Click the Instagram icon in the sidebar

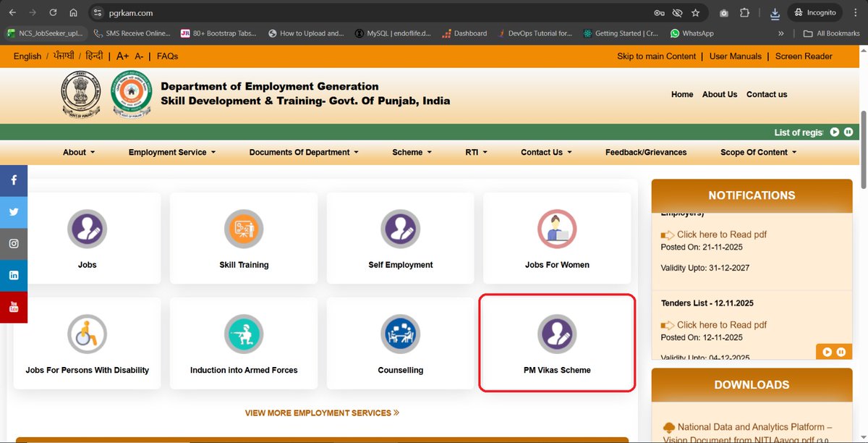coord(14,244)
